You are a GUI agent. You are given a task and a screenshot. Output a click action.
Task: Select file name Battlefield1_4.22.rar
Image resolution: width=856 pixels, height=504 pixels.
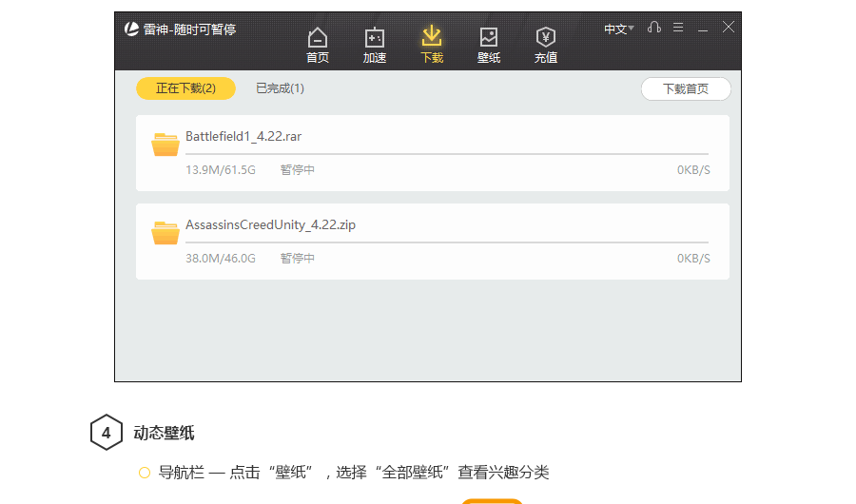pos(243,137)
